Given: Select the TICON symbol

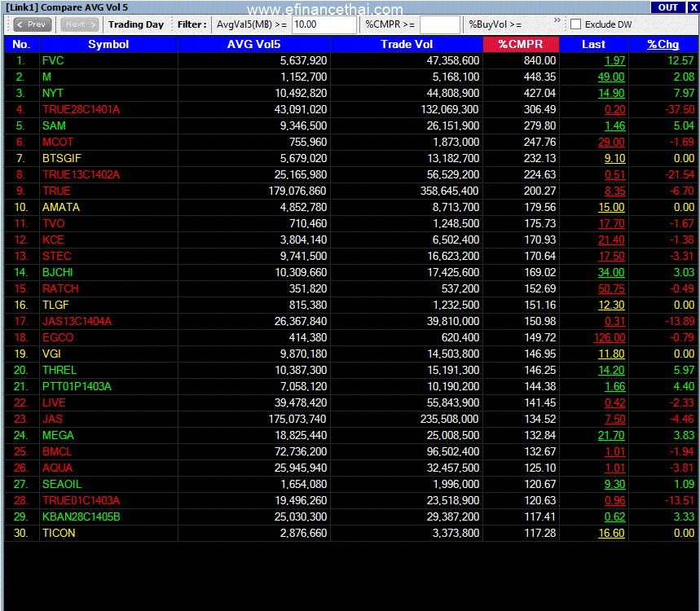Looking at the screenshot, I should tap(59, 533).
